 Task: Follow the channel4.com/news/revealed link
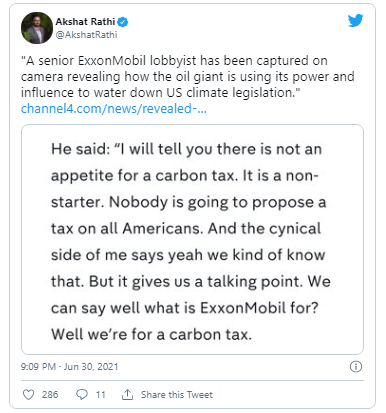coord(114,109)
